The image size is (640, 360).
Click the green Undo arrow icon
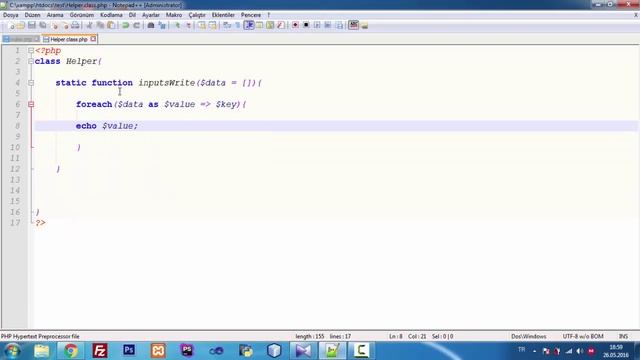tap(126, 25)
